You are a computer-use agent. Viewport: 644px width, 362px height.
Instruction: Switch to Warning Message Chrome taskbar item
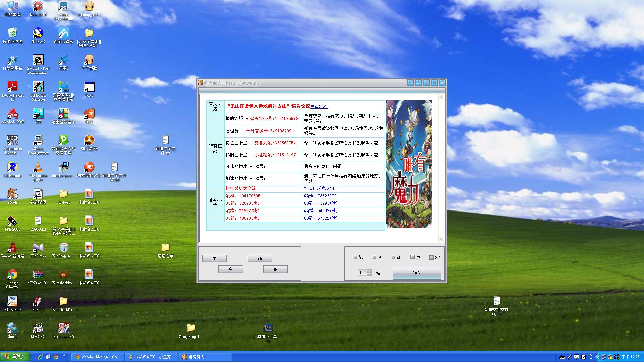(98, 357)
